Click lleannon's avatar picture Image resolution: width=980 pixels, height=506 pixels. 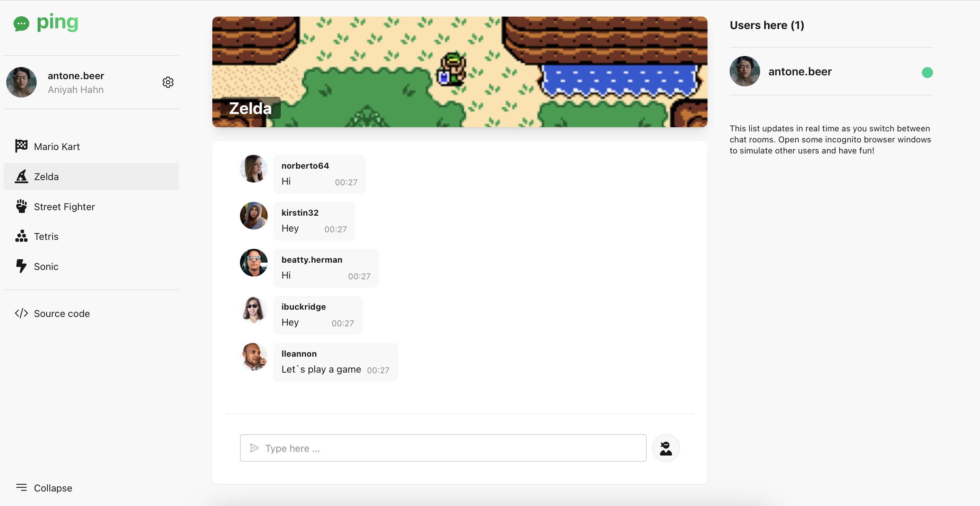pyautogui.click(x=254, y=357)
